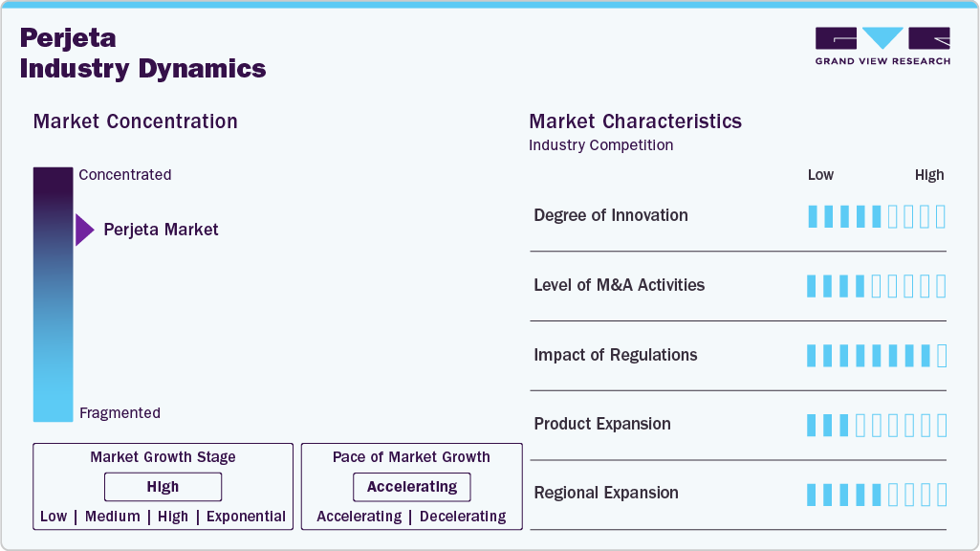Click the market concentration gradient bar

[53, 295]
